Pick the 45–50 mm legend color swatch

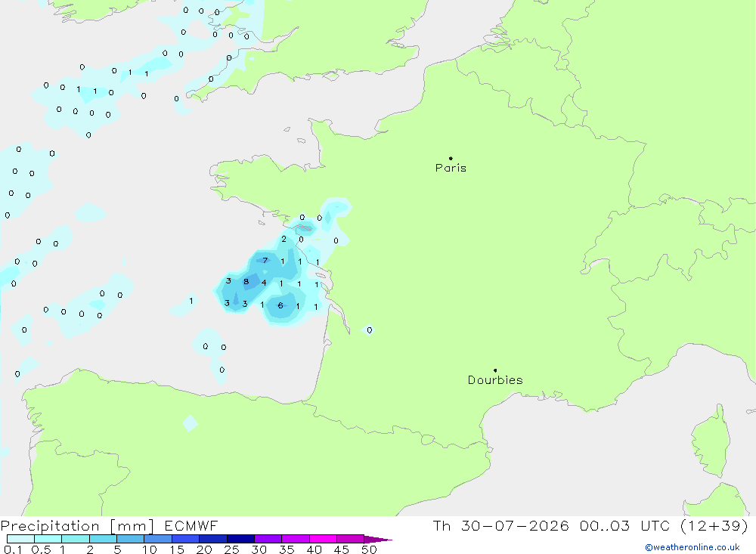pyautogui.click(x=351, y=539)
